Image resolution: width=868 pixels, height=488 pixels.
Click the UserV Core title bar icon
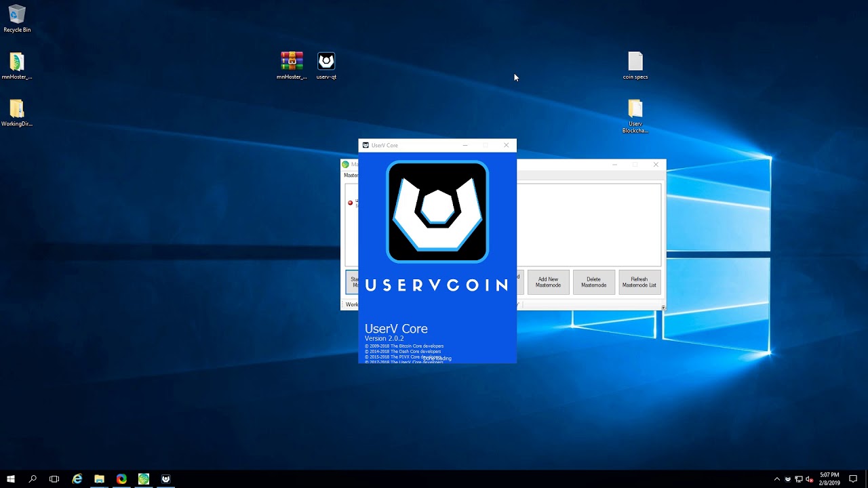[366, 145]
